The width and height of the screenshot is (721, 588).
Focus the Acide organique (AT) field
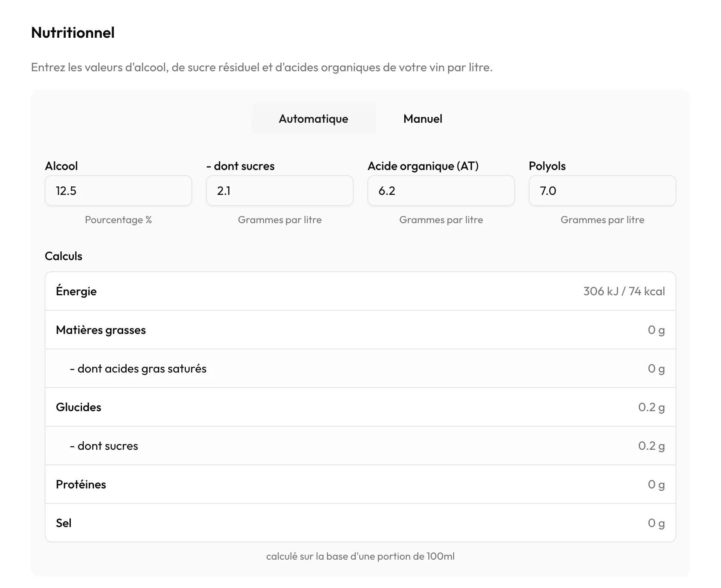[x=441, y=191]
